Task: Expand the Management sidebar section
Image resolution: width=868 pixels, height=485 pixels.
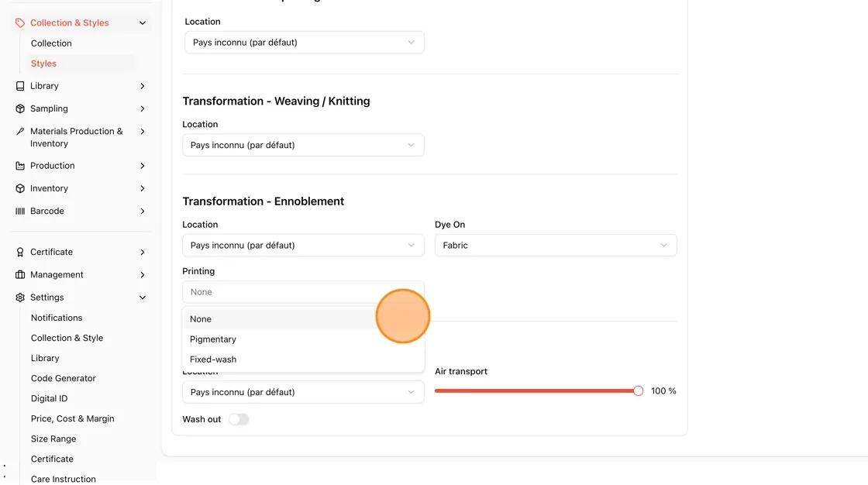Action: point(143,274)
